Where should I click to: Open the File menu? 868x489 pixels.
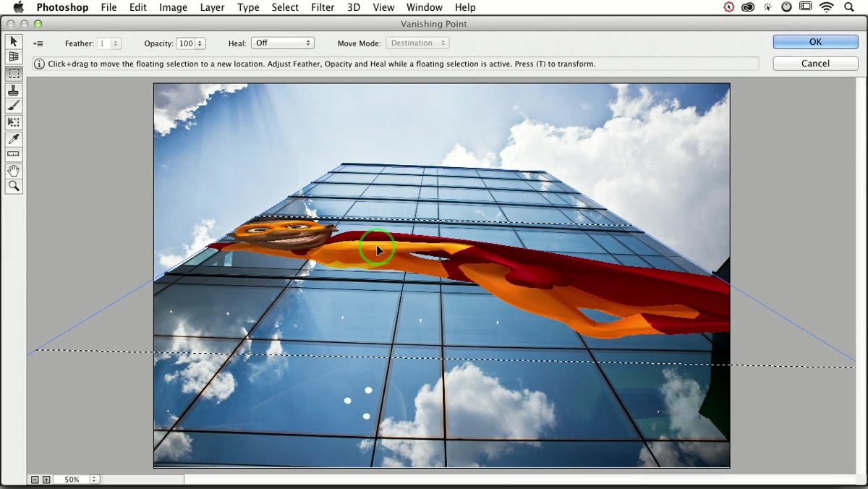[x=109, y=7]
